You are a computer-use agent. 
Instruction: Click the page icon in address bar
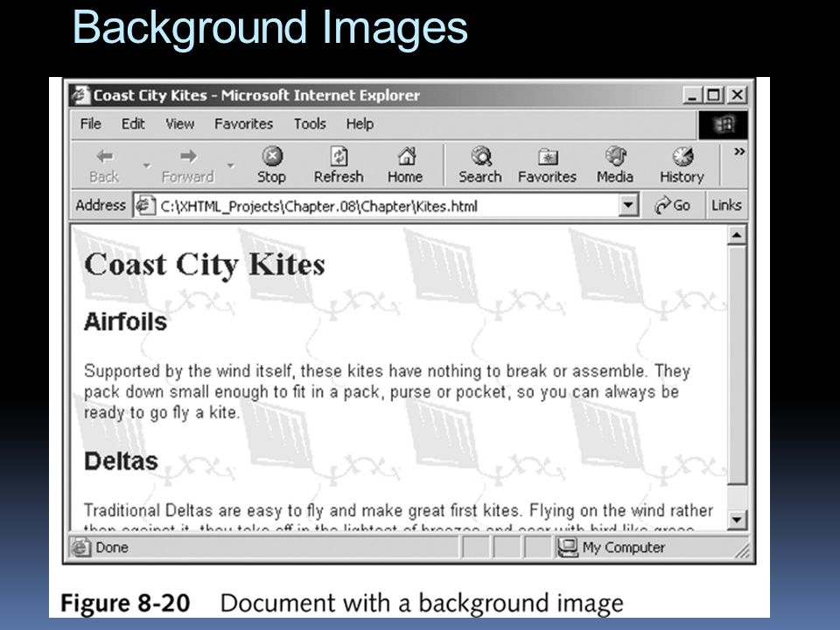[x=145, y=206]
